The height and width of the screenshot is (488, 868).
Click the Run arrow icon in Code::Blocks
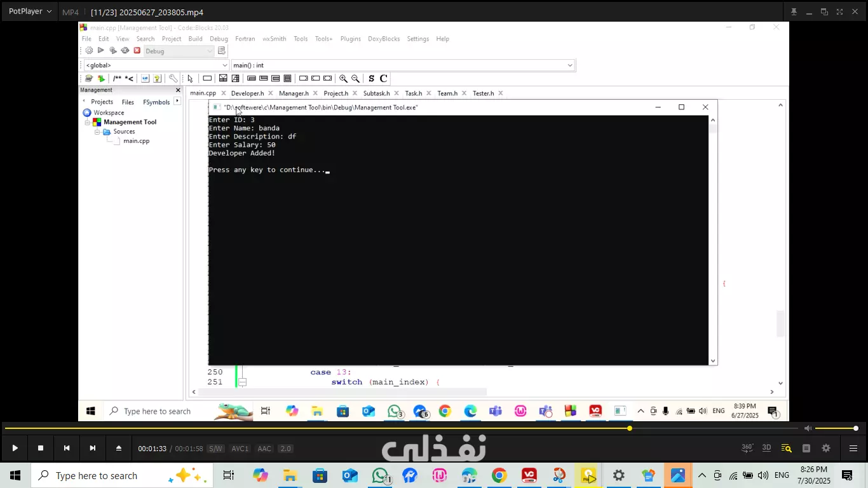[x=100, y=51]
